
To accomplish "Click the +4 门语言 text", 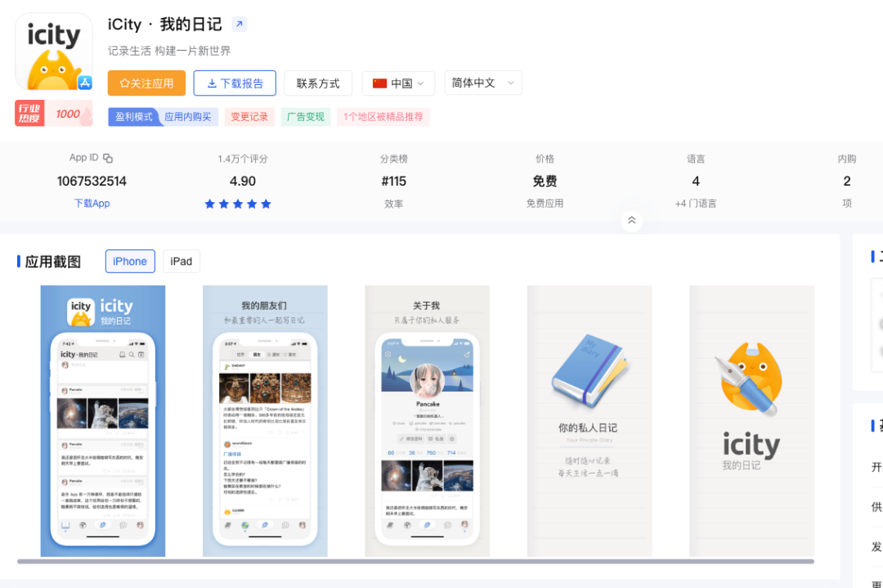I will click(696, 204).
